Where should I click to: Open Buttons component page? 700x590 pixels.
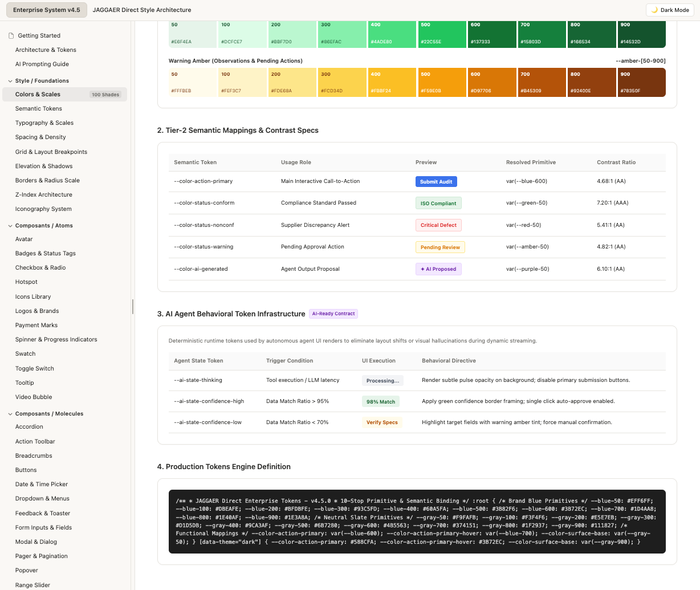tap(26, 470)
